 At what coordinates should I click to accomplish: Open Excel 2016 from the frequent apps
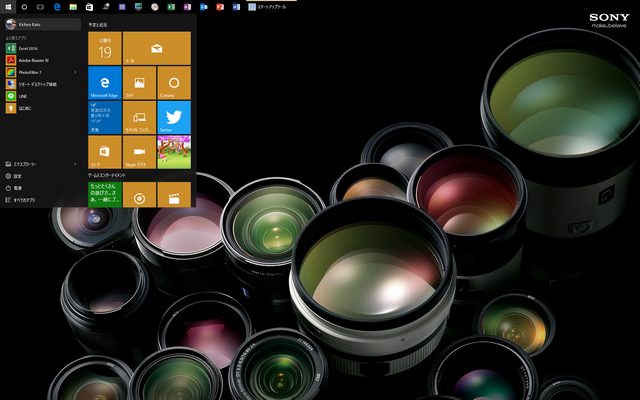(43, 48)
